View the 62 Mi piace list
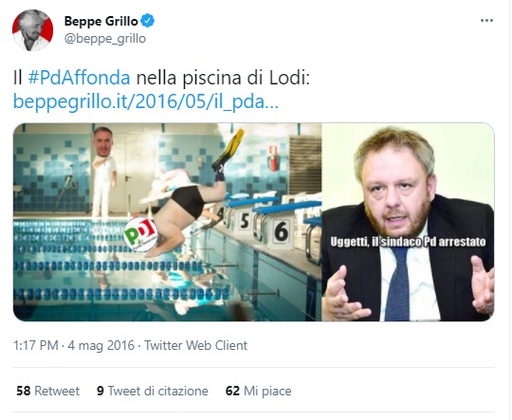This screenshot has height=420, width=512. [x=259, y=391]
